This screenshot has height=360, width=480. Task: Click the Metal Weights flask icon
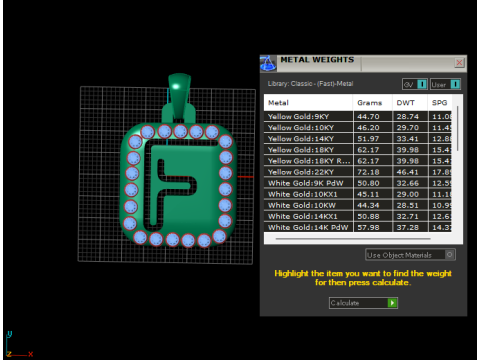tap(268, 64)
